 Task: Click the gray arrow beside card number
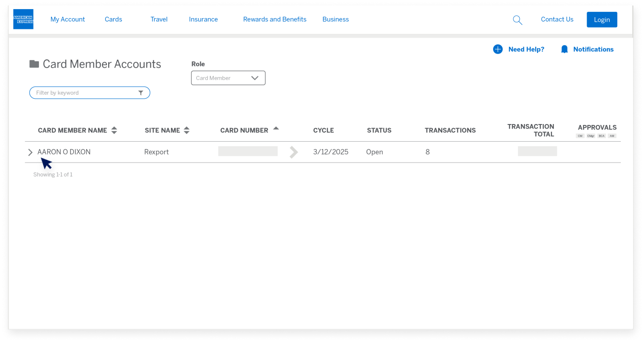click(x=294, y=152)
